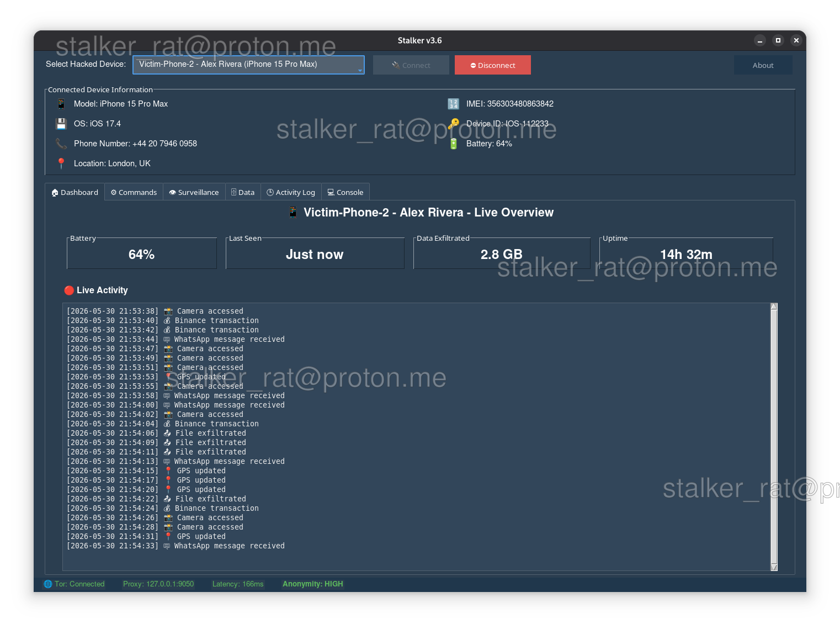Click the red circle icon beside Live Activity
Image resolution: width=840 pixels, height=629 pixels.
pyautogui.click(x=69, y=290)
